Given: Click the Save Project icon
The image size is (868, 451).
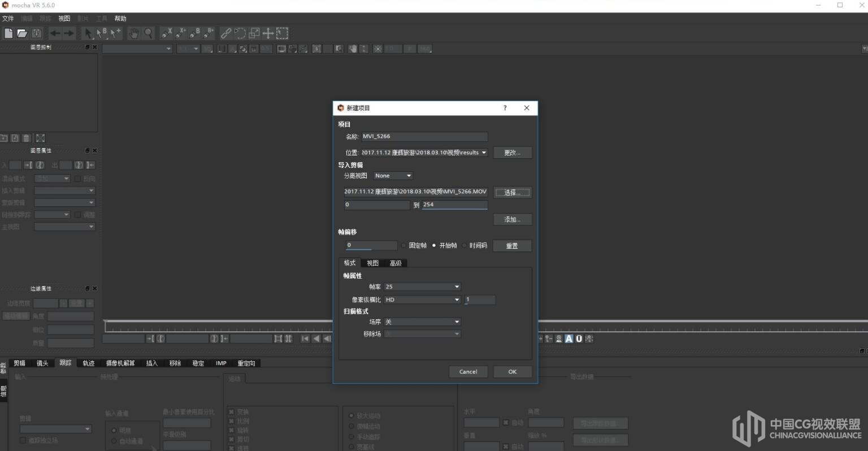Looking at the screenshot, I should (37, 33).
